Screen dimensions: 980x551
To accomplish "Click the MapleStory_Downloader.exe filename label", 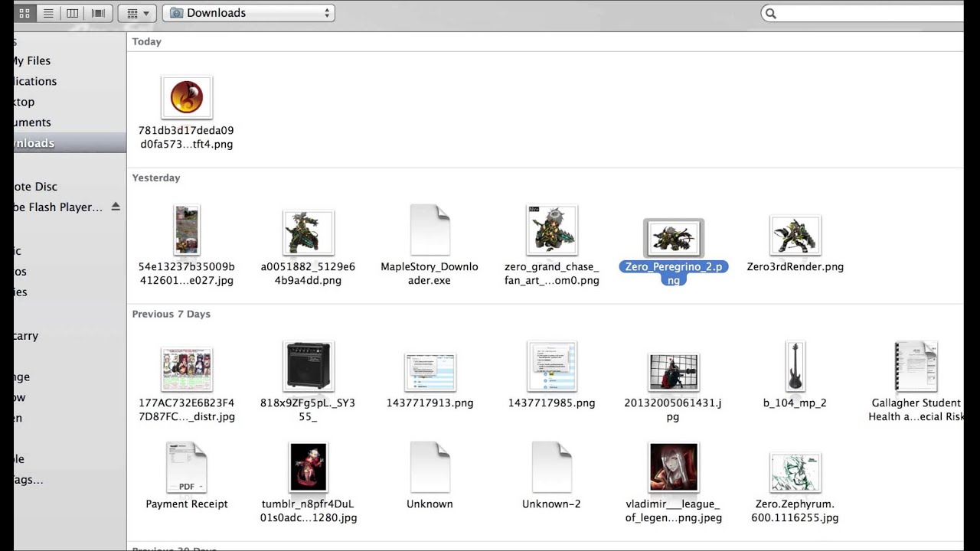I will click(x=430, y=273).
